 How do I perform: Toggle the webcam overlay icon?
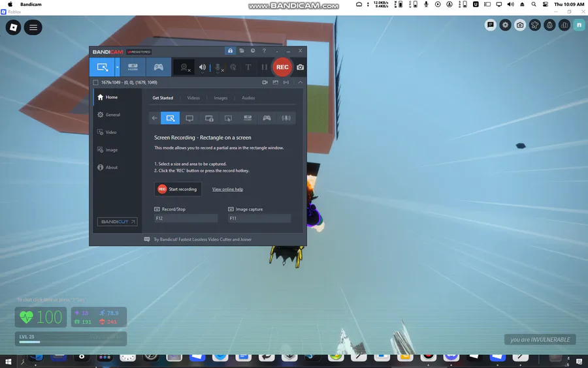184,67
